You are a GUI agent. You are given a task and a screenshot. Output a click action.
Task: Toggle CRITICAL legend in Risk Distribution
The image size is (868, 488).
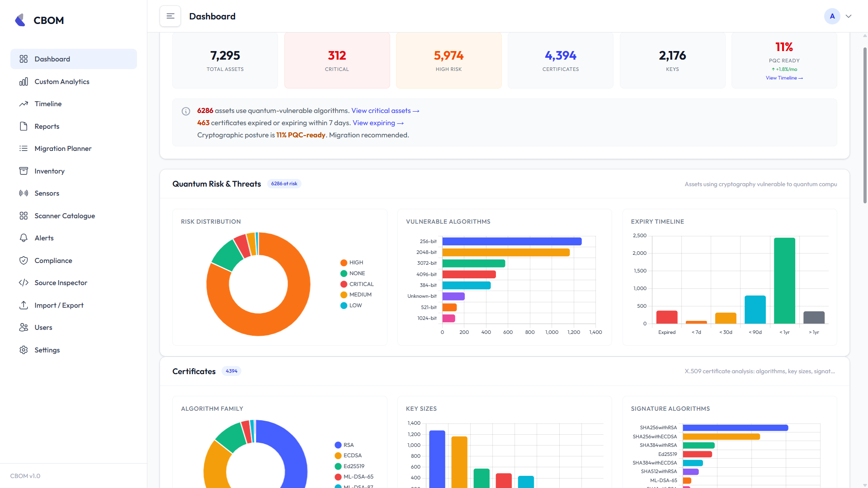point(357,284)
